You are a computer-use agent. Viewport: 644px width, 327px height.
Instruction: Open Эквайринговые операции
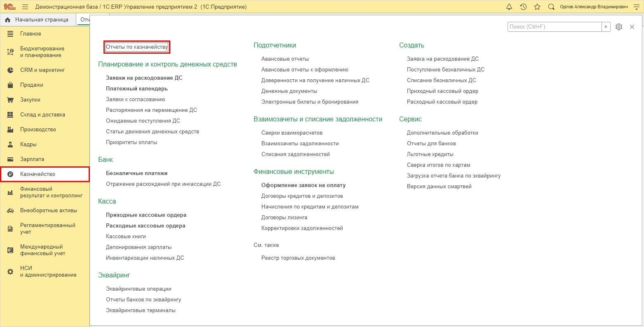(x=139, y=289)
